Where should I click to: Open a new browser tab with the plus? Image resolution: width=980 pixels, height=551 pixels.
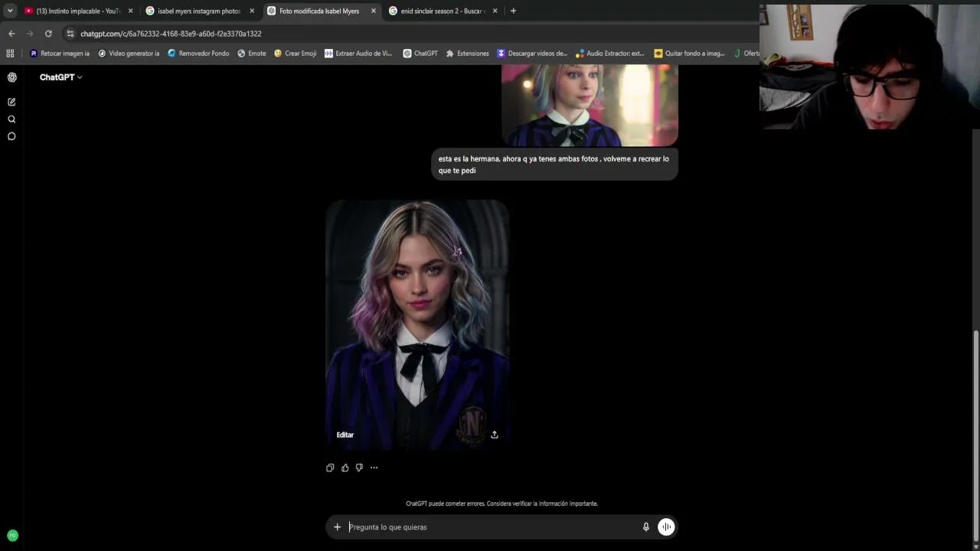[513, 11]
